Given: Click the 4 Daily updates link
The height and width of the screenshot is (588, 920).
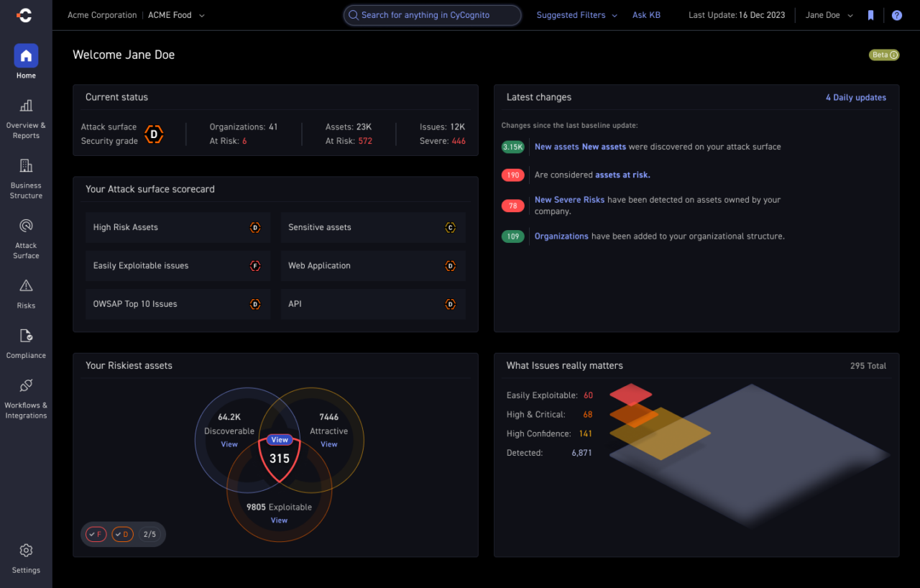Looking at the screenshot, I should coord(855,98).
